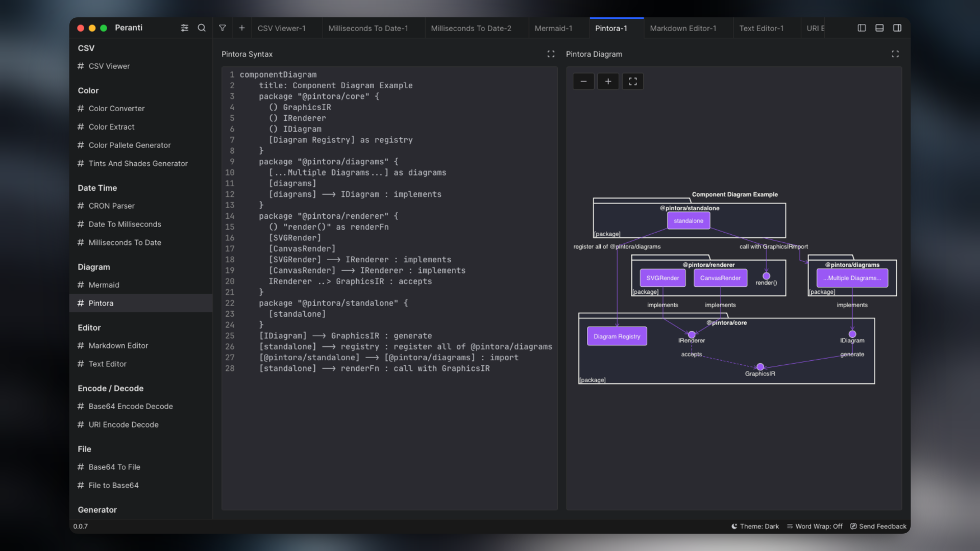980x551 pixels.
Task: Open Mermaid diagram tool in sidebar
Action: [141, 285]
